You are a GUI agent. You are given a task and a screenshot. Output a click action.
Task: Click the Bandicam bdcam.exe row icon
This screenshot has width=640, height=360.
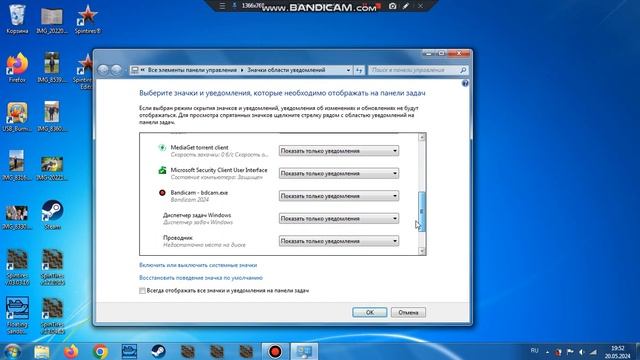(x=162, y=193)
